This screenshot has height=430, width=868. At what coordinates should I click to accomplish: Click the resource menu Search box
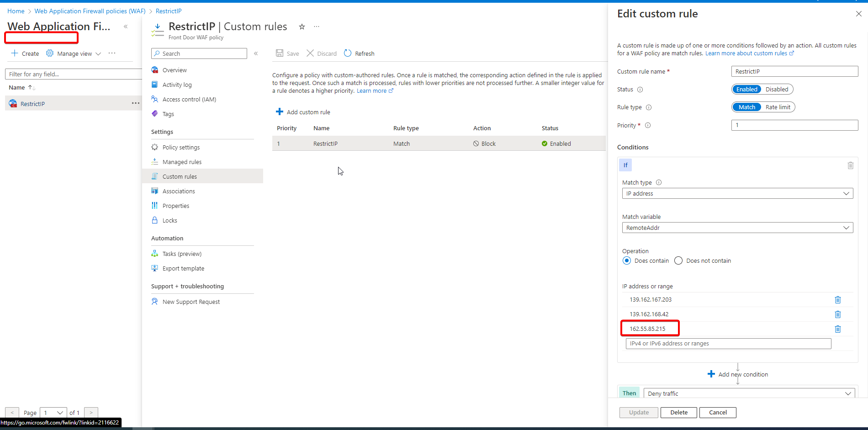(199, 53)
